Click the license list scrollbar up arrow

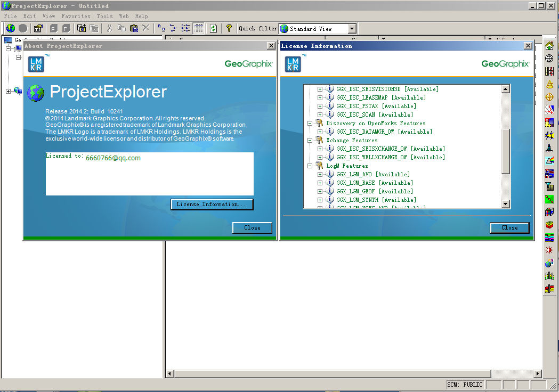click(506, 89)
